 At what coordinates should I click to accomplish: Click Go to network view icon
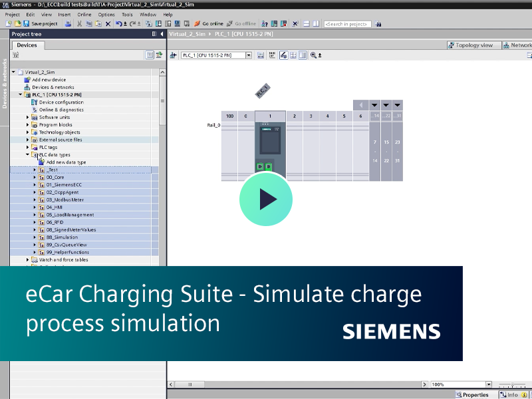coord(174,55)
